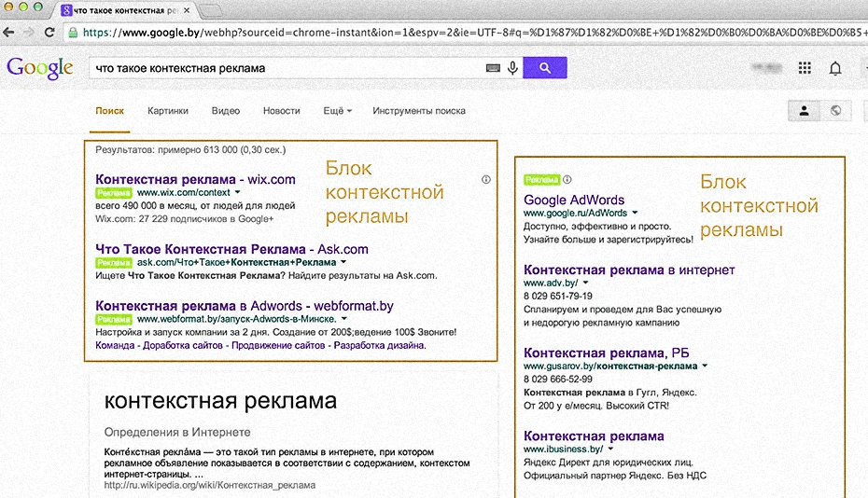Viewport: 868px width, 498px height.
Task: Close the current browser tab
Action: pyautogui.click(x=187, y=10)
